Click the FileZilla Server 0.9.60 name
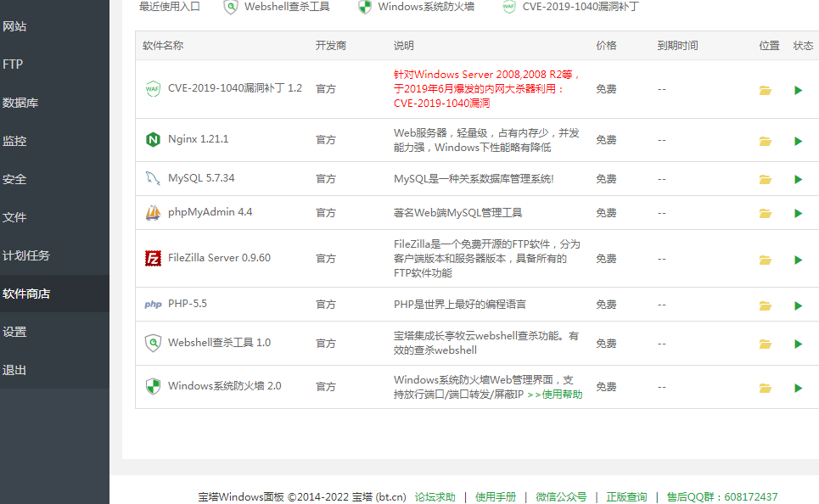This screenshot has width=819, height=504. click(x=219, y=258)
